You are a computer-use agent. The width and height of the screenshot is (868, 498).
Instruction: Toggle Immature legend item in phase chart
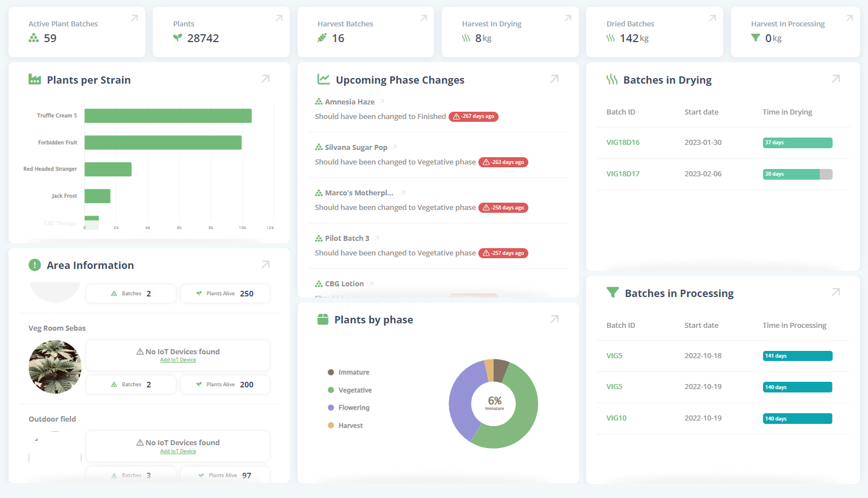tap(353, 372)
